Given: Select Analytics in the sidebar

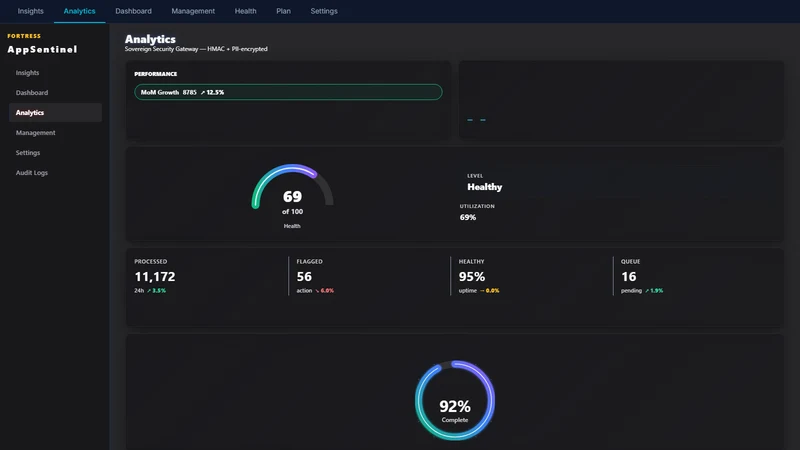Looking at the screenshot, I should [x=56, y=112].
